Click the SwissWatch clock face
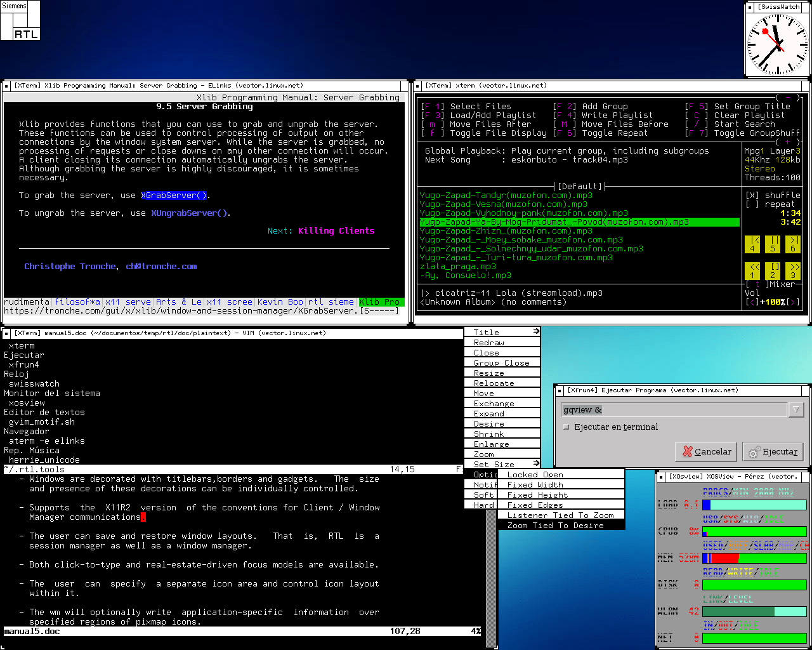 776,44
